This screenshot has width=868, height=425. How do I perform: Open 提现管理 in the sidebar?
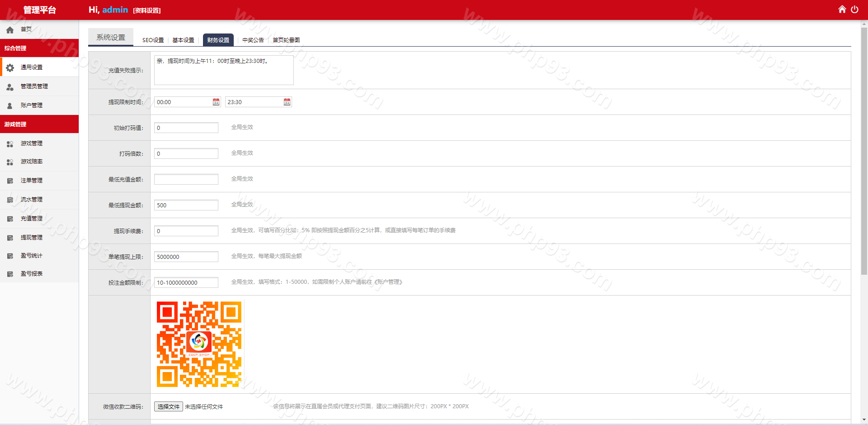pos(32,238)
